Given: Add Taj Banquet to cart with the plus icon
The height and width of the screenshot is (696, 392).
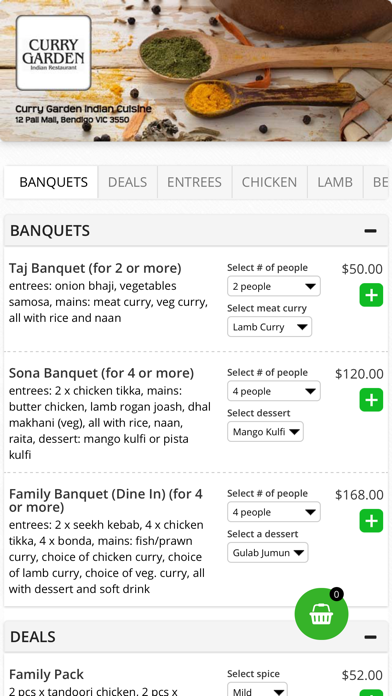Looking at the screenshot, I should click(x=371, y=295).
